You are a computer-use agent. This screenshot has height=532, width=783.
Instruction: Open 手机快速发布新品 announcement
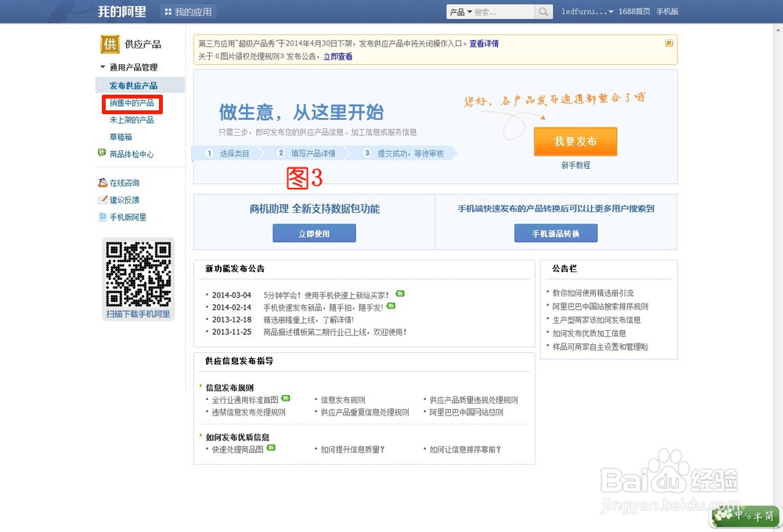coord(323,307)
